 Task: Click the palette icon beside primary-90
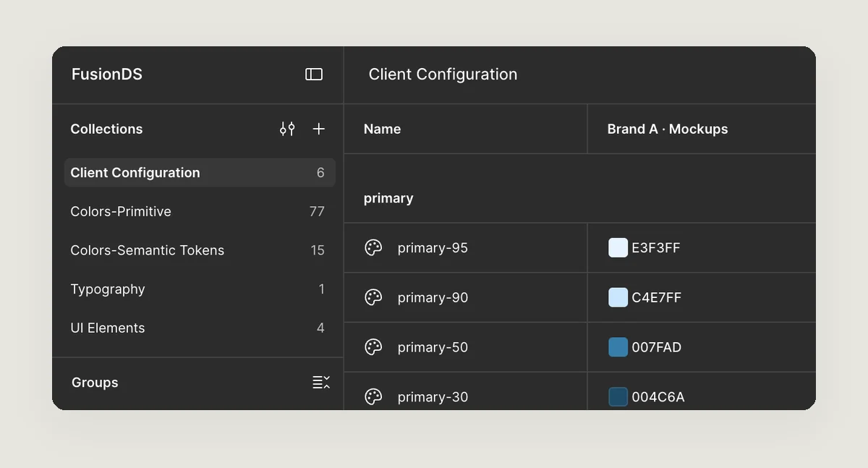click(x=373, y=297)
